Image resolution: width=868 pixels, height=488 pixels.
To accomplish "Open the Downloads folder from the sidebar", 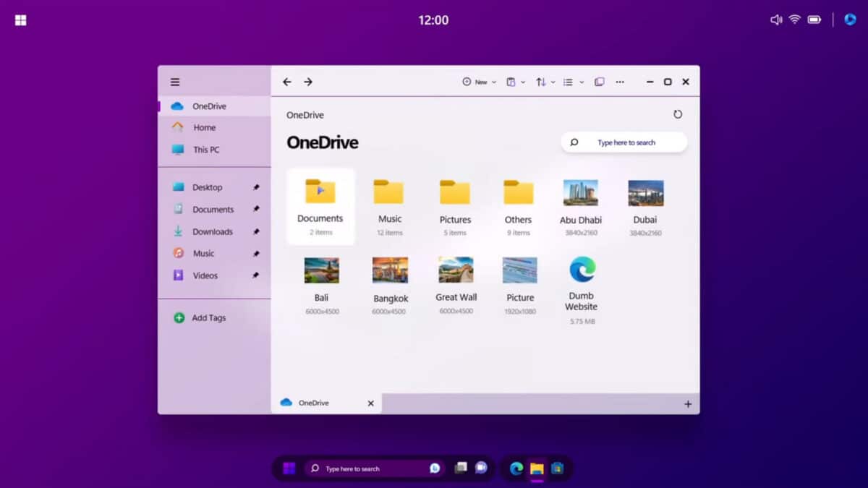I will tap(212, 231).
